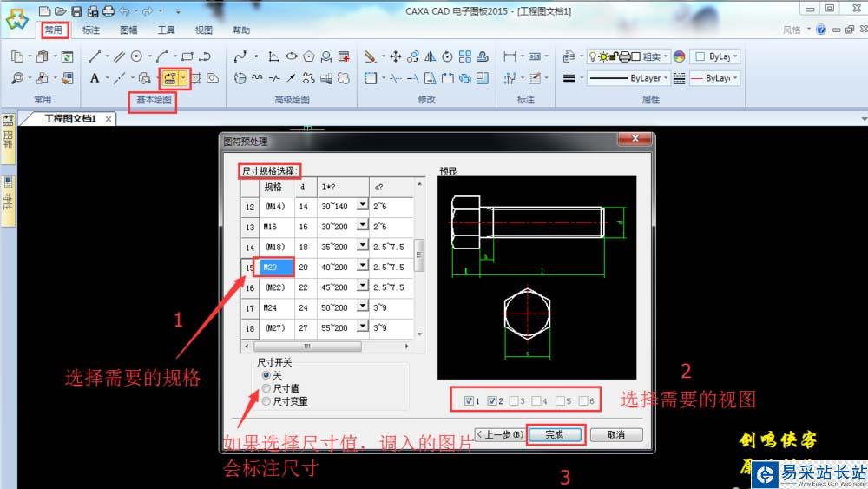This screenshot has width=868, height=489.
Task: Toggle view checkbox 1
Action: (x=470, y=400)
